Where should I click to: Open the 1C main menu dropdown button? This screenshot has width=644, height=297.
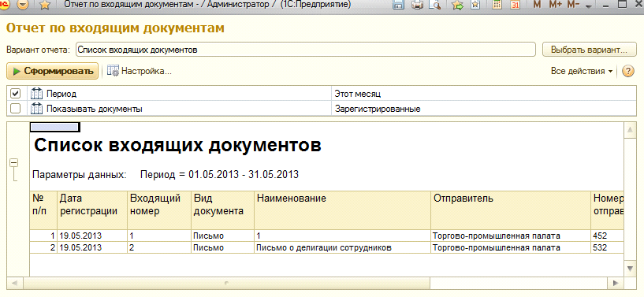click(24, 6)
